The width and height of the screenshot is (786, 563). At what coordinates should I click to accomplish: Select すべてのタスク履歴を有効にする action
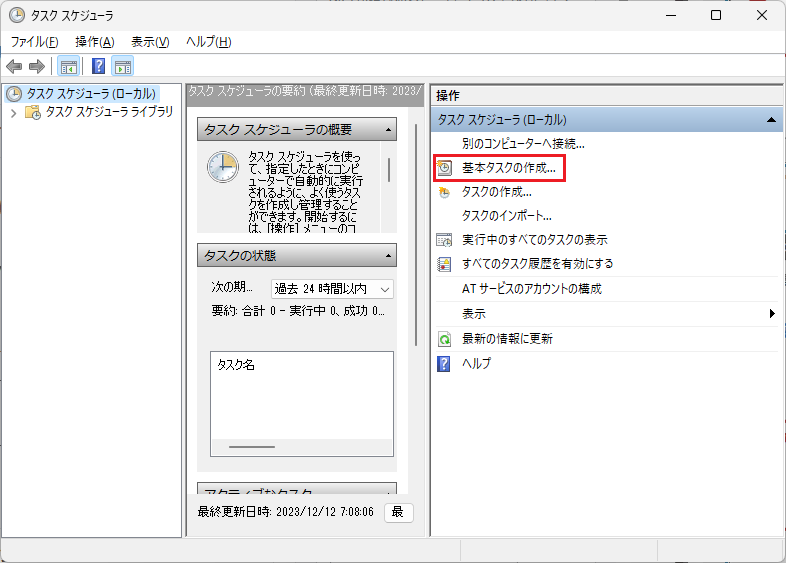[537, 264]
